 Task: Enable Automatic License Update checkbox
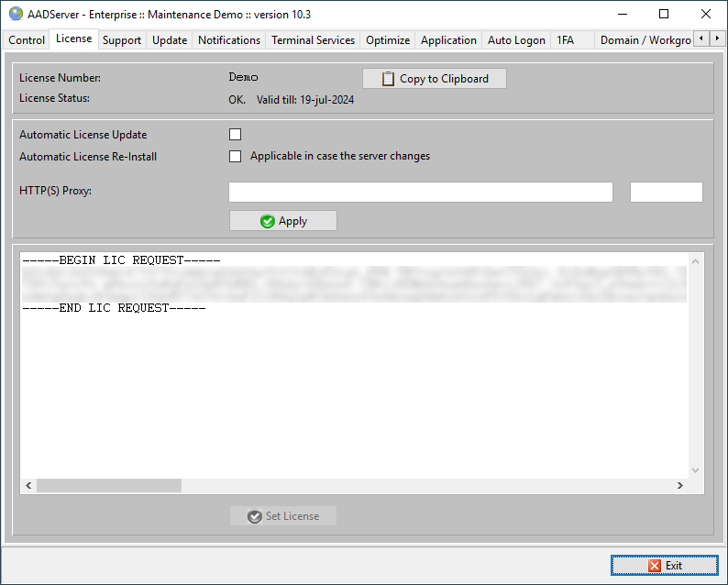(235, 135)
